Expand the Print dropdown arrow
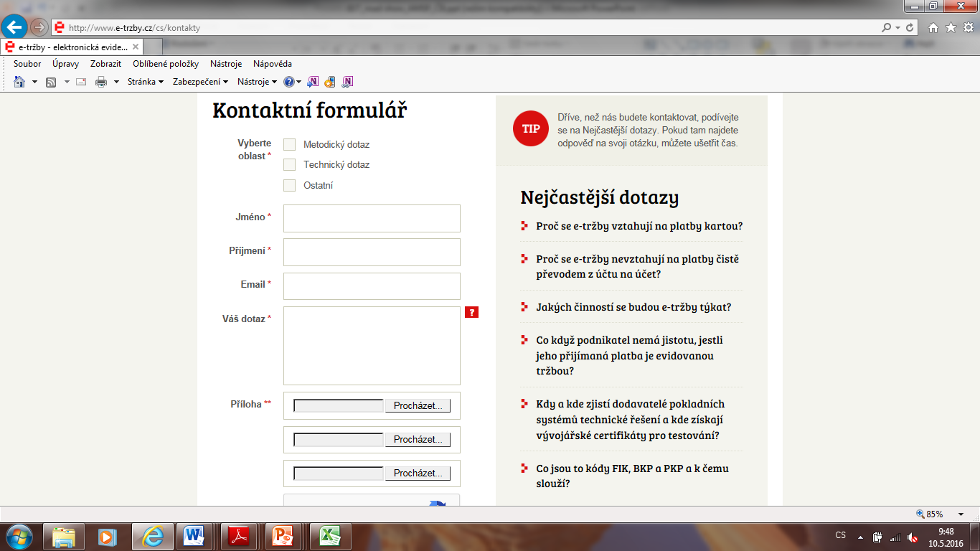 (116, 82)
